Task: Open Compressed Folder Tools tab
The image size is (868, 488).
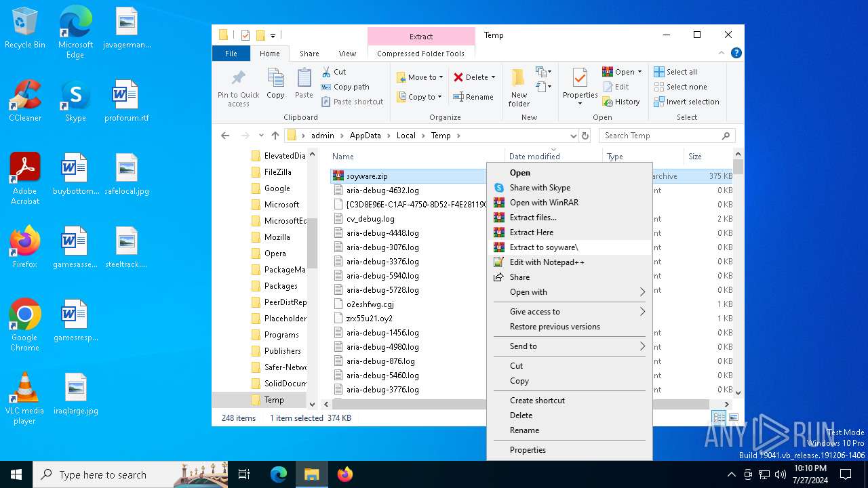Action: pos(421,54)
